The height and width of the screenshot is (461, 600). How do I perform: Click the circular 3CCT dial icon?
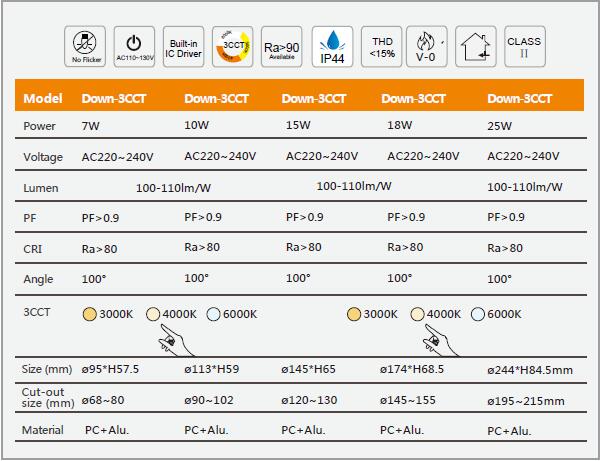232,47
